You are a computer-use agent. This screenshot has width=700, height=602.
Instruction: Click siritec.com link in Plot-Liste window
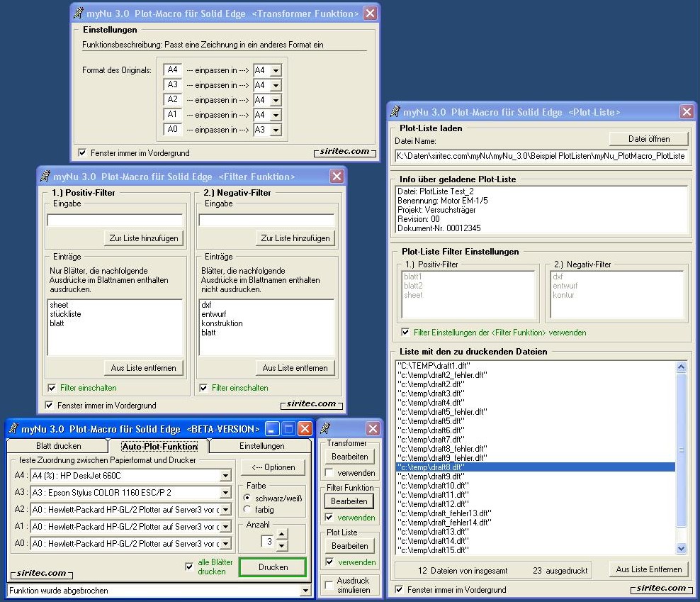click(661, 588)
